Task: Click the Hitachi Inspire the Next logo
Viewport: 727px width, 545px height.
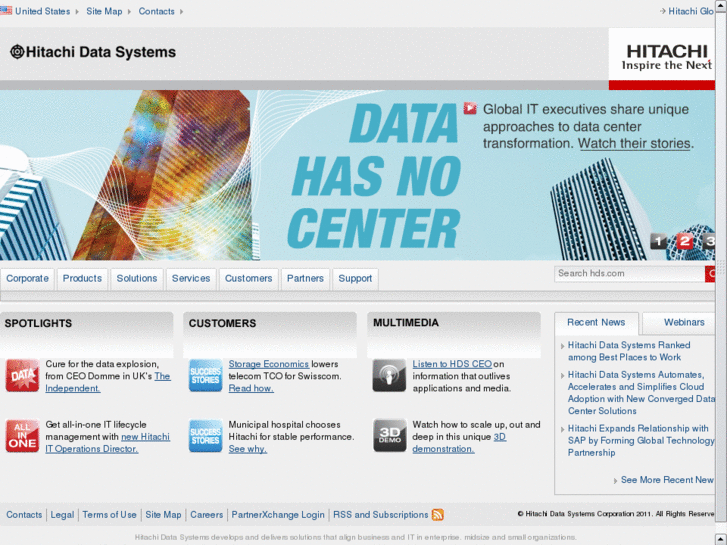Action: point(667,56)
